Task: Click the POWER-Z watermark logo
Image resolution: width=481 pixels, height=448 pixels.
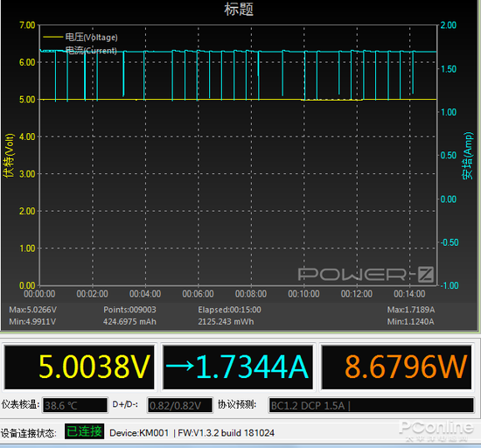Action: (366, 274)
